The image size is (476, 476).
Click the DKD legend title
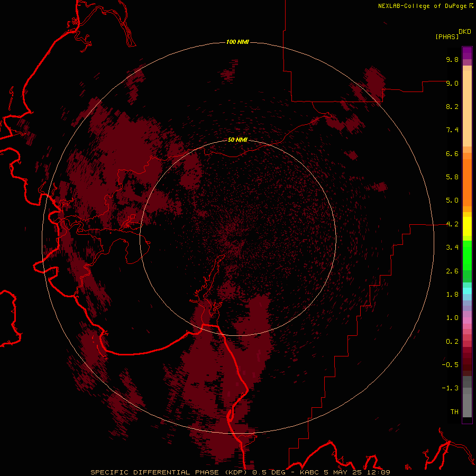click(x=465, y=32)
